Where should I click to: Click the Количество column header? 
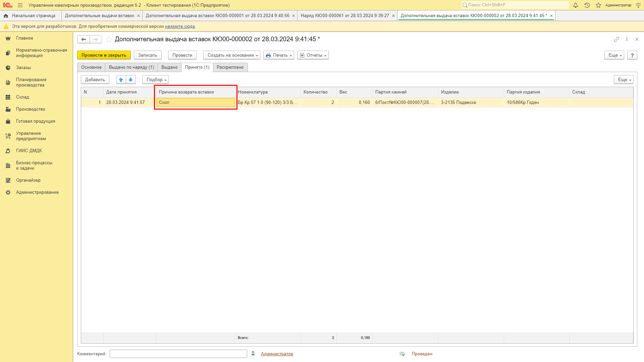[319, 92]
